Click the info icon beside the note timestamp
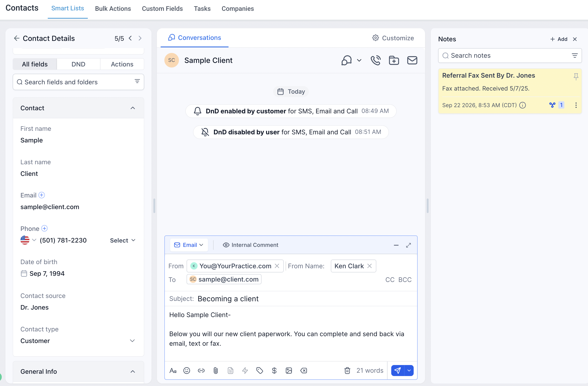 click(523, 105)
